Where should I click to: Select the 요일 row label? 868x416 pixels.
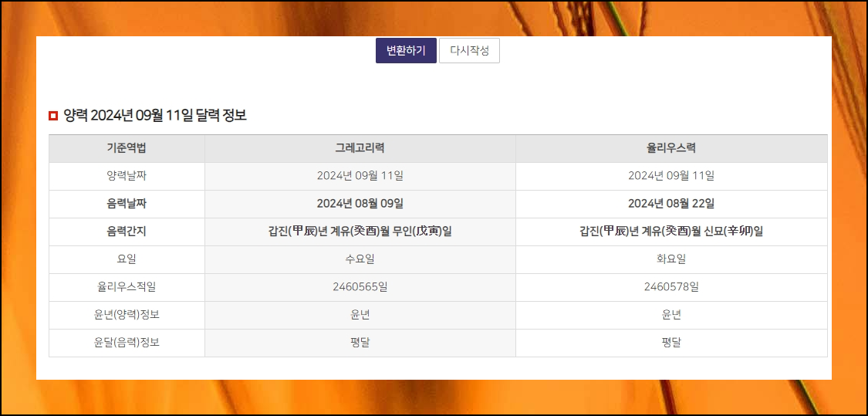127,259
